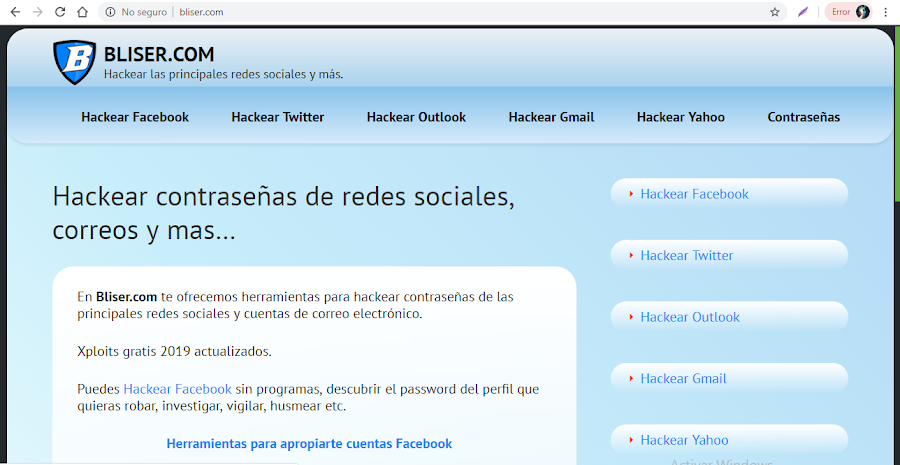The height and width of the screenshot is (465, 900).
Task: Open the Chrome three-dot menu
Action: [x=886, y=12]
